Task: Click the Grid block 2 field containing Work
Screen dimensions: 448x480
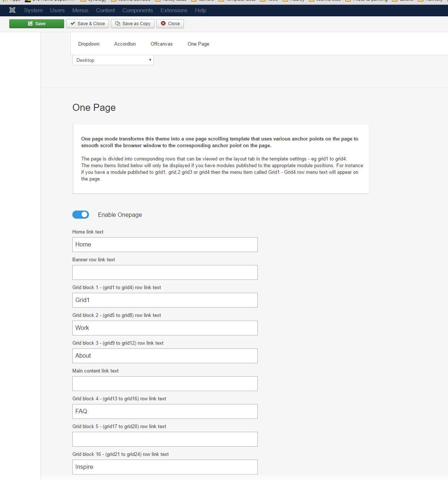Action: pyautogui.click(x=165, y=328)
